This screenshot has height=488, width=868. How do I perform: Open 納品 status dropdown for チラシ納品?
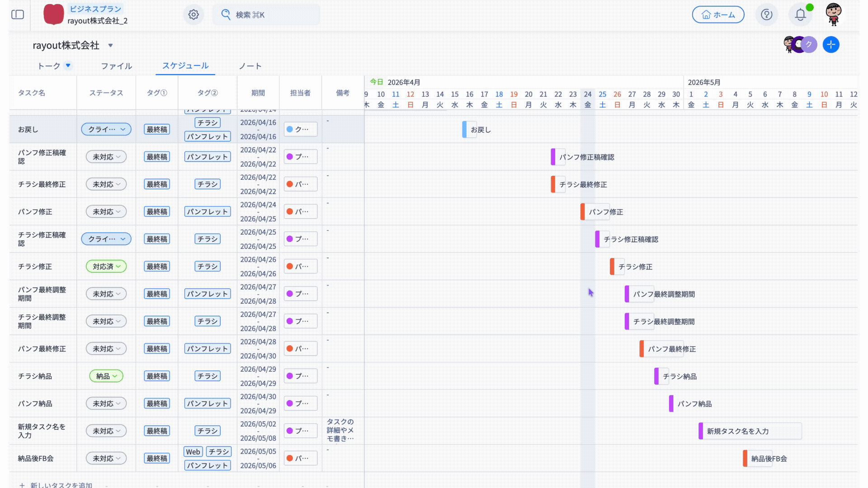[x=106, y=376]
